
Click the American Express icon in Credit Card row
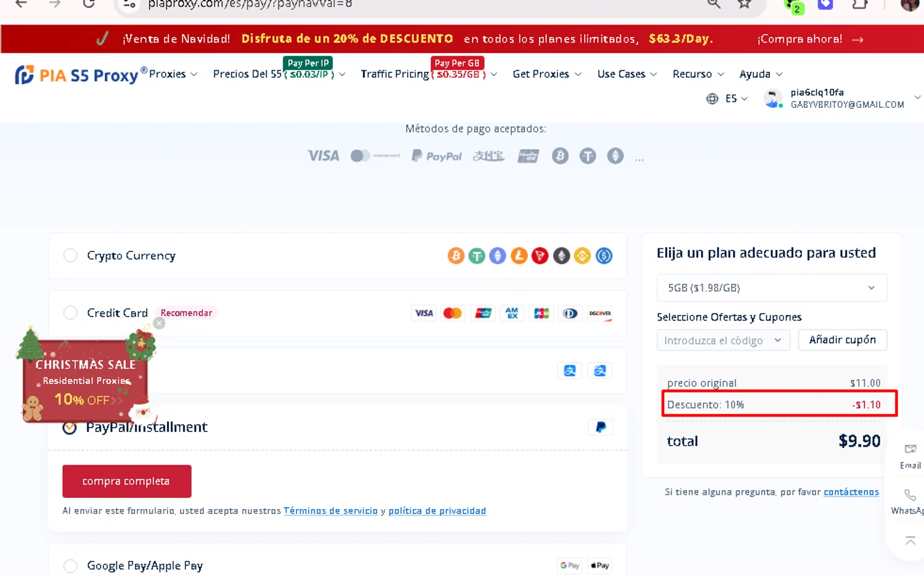pyautogui.click(x=512, y=313)
